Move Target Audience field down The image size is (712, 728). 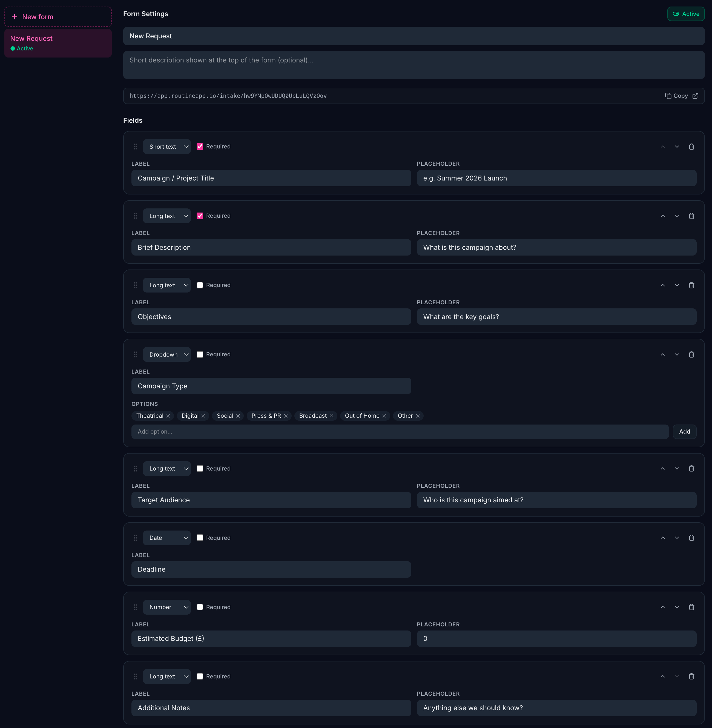(x=676, y=468)
